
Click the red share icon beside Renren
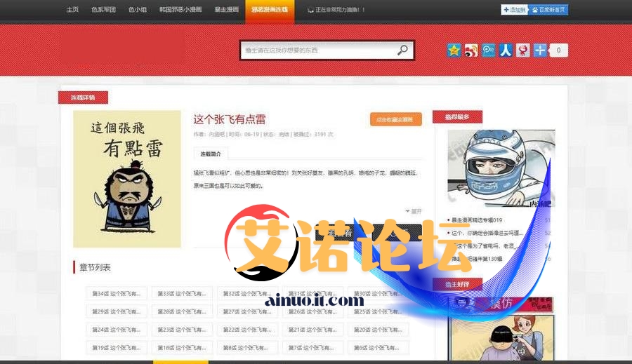523,50
